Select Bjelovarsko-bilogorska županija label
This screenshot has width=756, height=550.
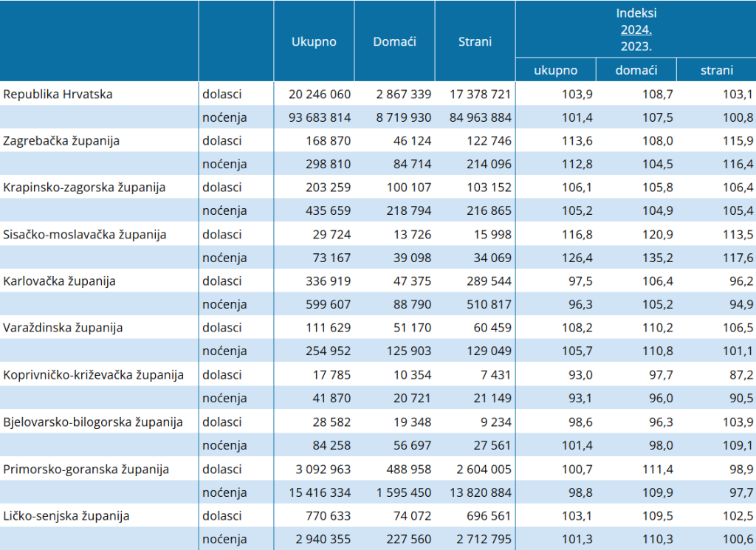pyautogui.click(x=92, y=422)
